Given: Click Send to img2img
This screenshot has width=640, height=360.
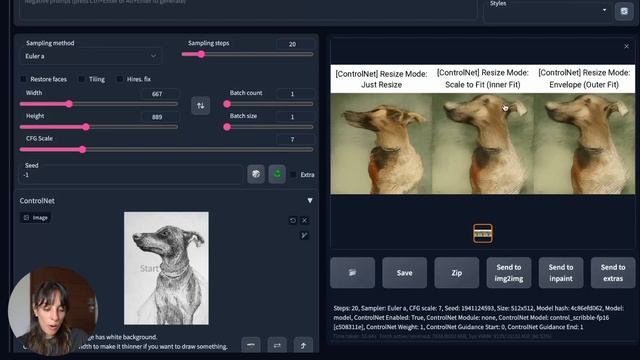Looking at the screenshot, I should click(509, 273).
